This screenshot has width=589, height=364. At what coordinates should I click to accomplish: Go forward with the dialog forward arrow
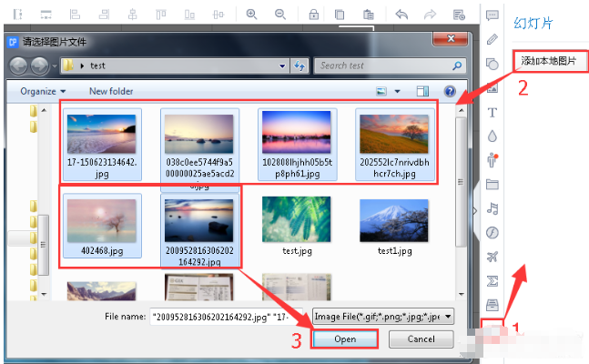pos(39,66)
